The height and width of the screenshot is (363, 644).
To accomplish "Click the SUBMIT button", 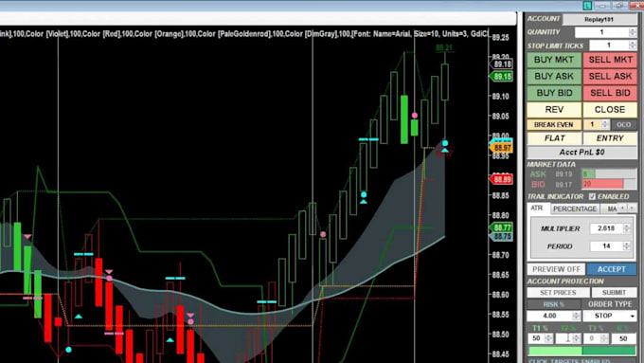I will (614, 292).
